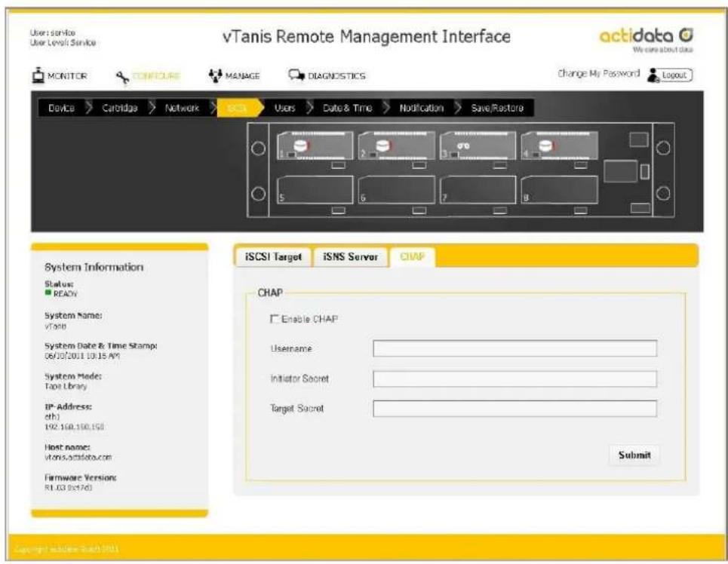
Task: Go to Notification step
Action: click(x=421, y=108)
